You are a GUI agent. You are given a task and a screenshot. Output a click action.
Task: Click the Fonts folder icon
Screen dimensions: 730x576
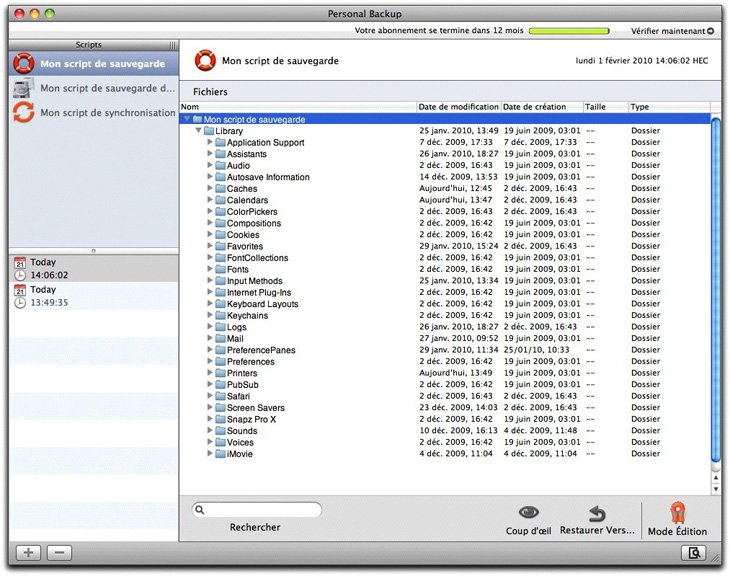point(221,269)
